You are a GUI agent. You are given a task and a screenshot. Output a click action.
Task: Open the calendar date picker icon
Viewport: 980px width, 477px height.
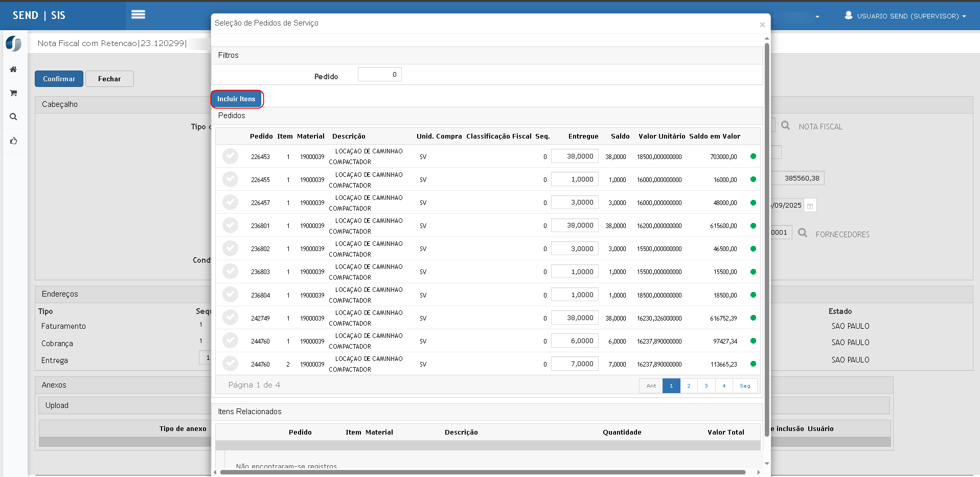tap(810, 206)
